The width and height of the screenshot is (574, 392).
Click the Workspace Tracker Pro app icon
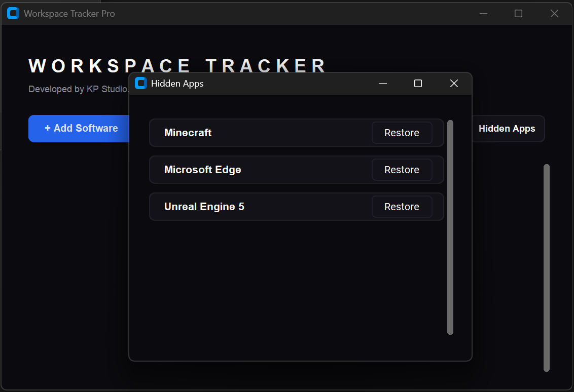(13, 14)
